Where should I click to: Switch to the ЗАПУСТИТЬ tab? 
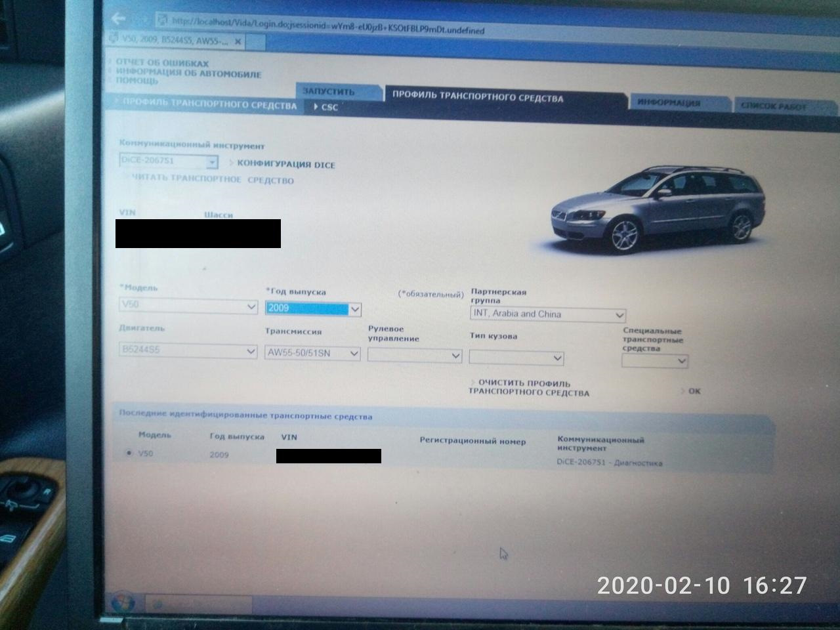[339, 93]
